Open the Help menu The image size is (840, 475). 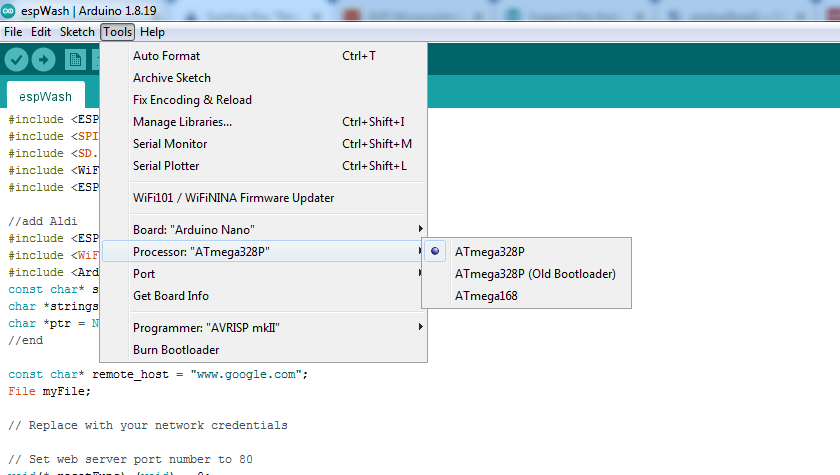pyautogui.click(x=153, y=32)
